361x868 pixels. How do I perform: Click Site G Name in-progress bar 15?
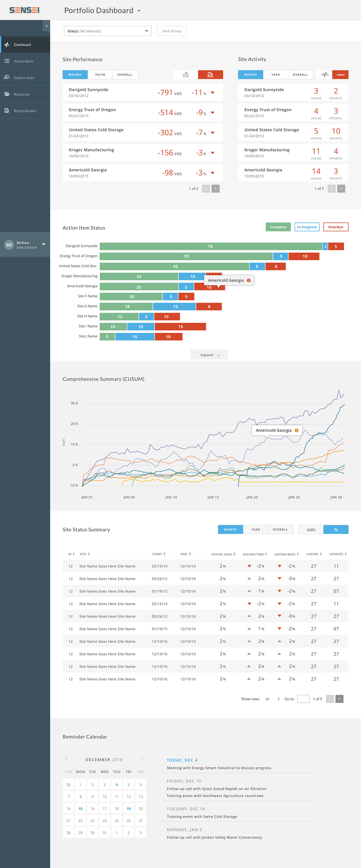point(174,307)
